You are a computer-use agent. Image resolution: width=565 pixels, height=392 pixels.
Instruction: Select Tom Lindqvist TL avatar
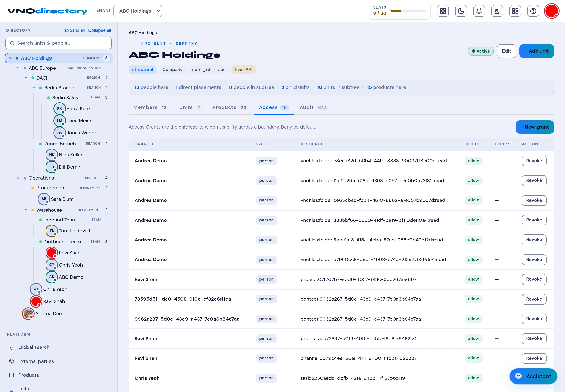click(52, 231)
